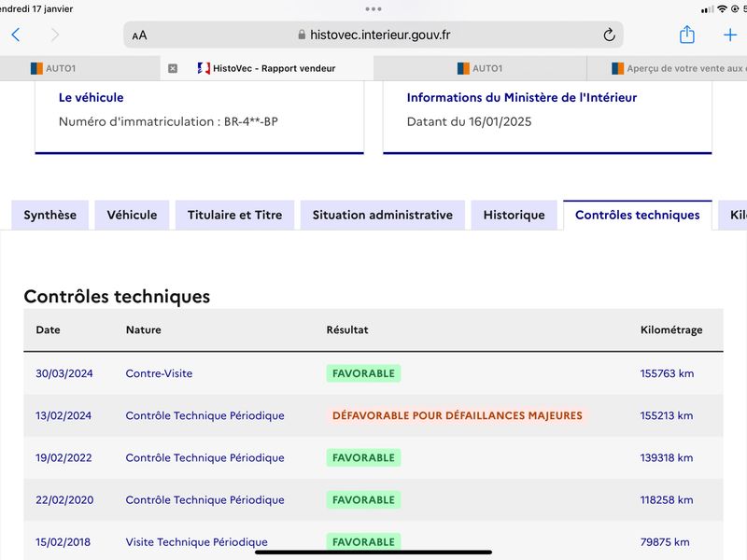
Task: Open the AA reader text size menu
Action: coord(139,35)
